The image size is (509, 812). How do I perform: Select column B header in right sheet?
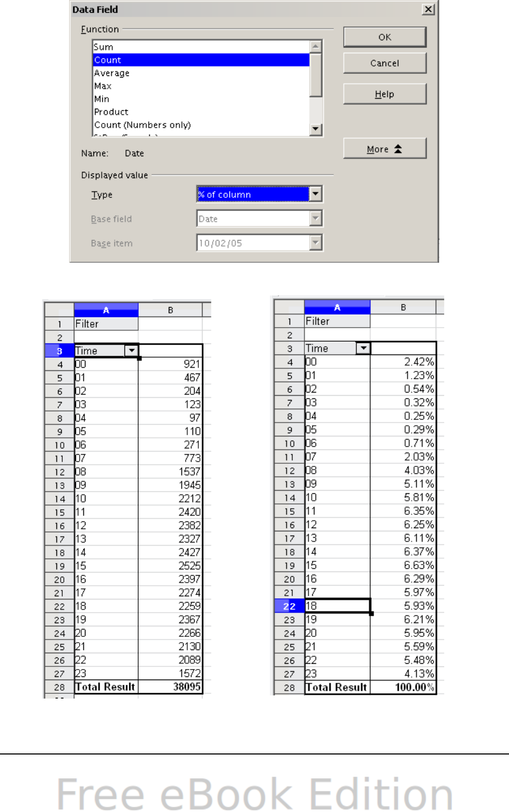403,307
